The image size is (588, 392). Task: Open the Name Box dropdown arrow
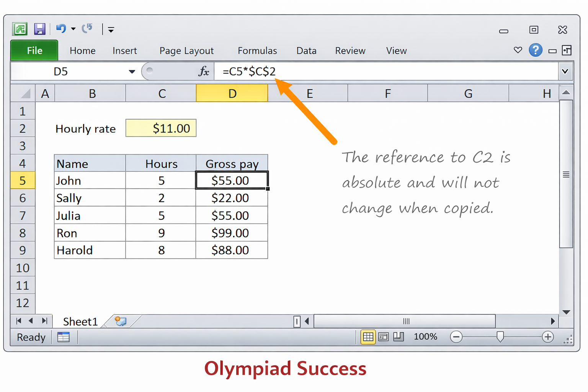click(132, 72)
